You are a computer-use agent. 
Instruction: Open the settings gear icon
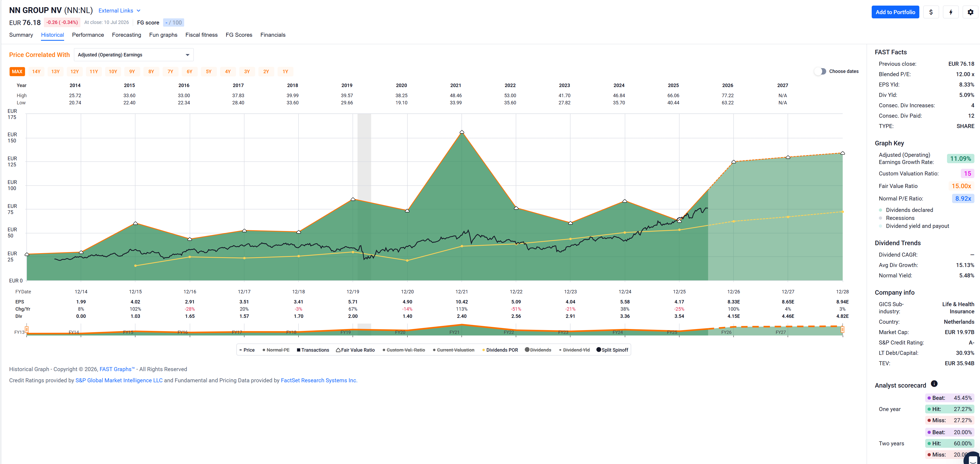pos(970,12)
